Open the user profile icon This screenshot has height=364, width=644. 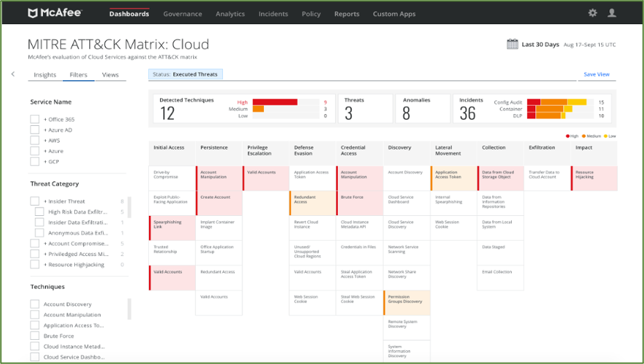(611, 12)
